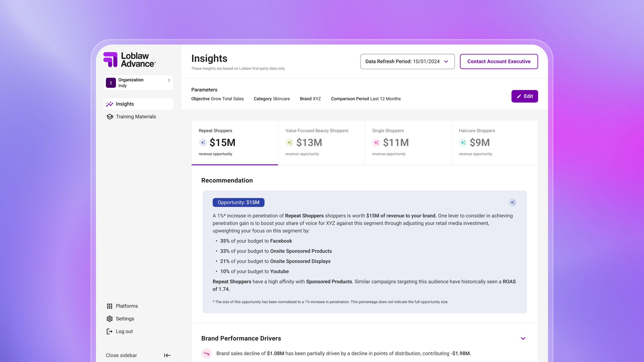Image resolution: width=644 pixels, height=362 pixels.
Task: Click the pink declining trend icon
Action: [206, 354]
